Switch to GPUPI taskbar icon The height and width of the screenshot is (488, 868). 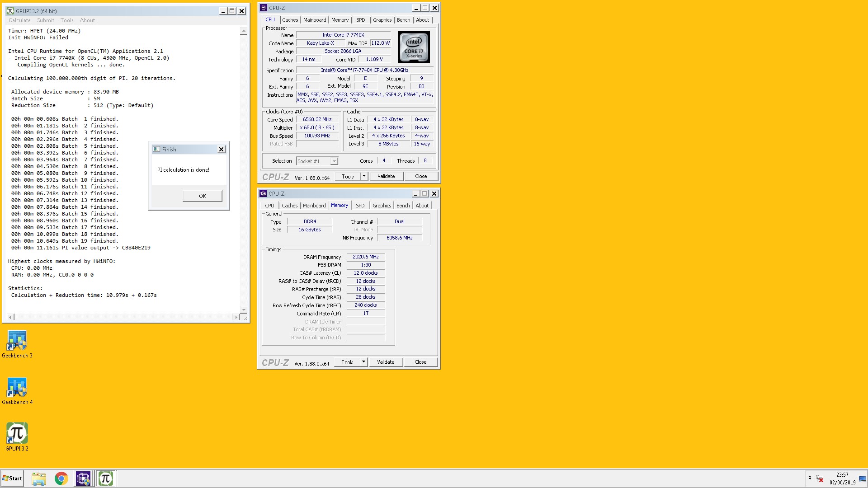point(106,479)
